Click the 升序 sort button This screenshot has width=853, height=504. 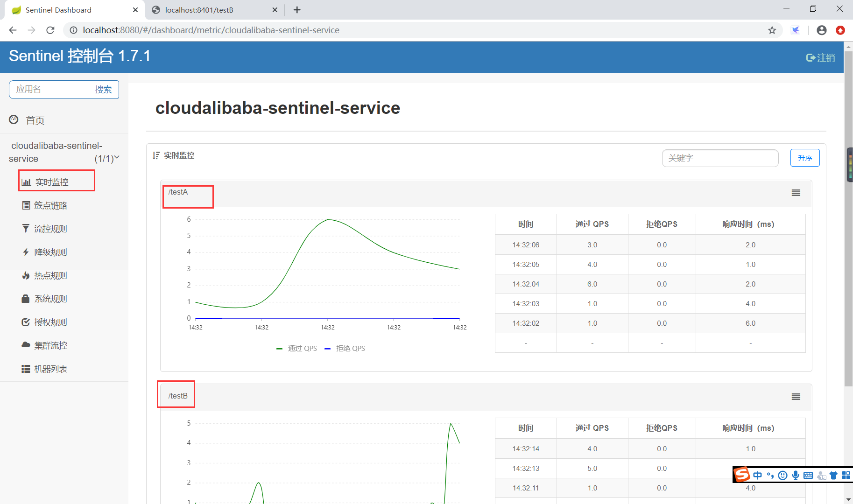(x=805, y=158)
